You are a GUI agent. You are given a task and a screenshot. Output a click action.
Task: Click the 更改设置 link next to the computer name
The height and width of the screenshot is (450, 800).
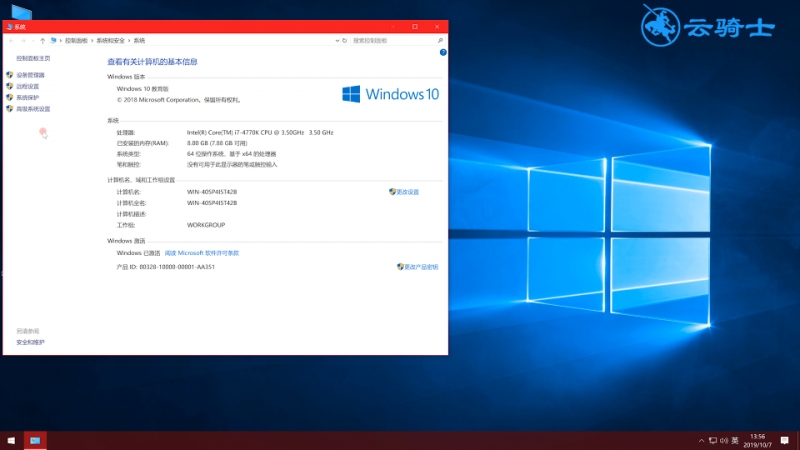pos(408,192)
